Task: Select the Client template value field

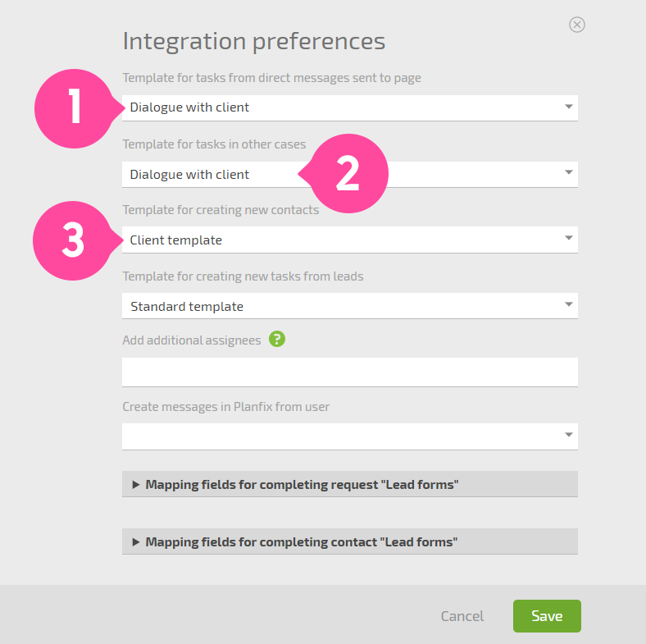Action: [350, 240]
